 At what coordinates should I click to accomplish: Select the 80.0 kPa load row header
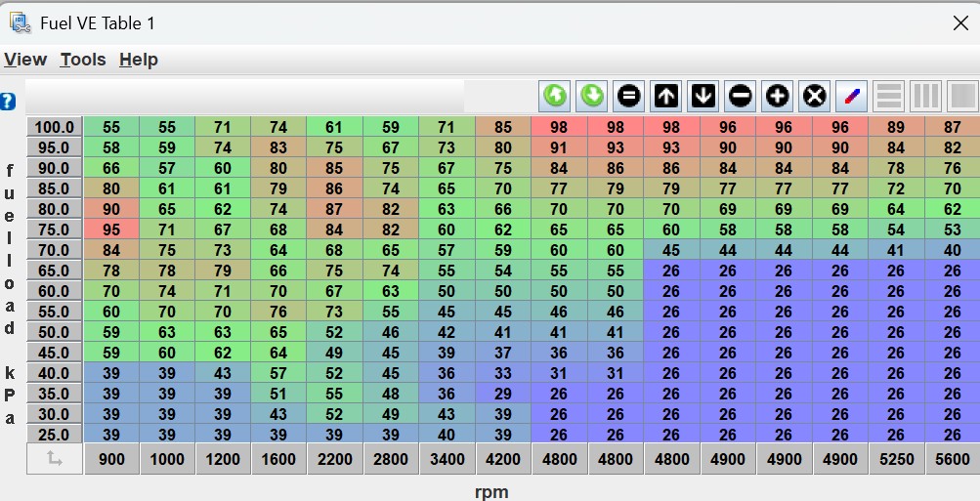click(55, 209)
